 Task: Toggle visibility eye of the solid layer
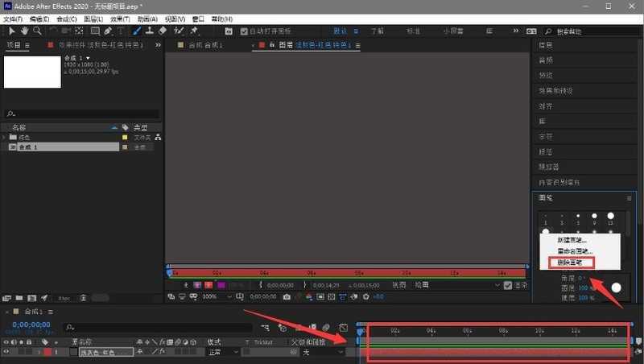6,352
